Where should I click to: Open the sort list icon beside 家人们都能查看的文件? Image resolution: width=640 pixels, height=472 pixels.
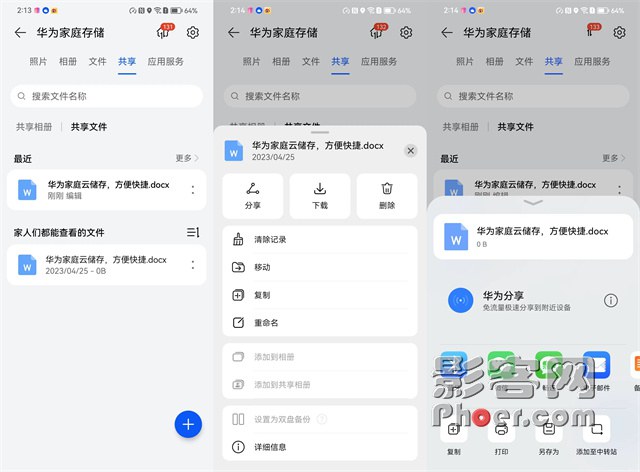(193, 232)
